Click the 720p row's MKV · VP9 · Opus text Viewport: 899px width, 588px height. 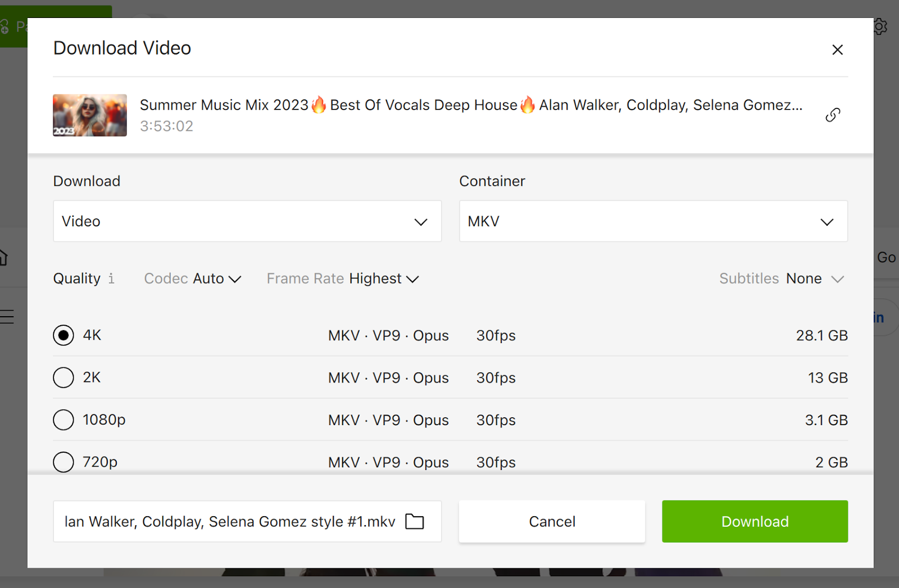click(x=388, y=462)
